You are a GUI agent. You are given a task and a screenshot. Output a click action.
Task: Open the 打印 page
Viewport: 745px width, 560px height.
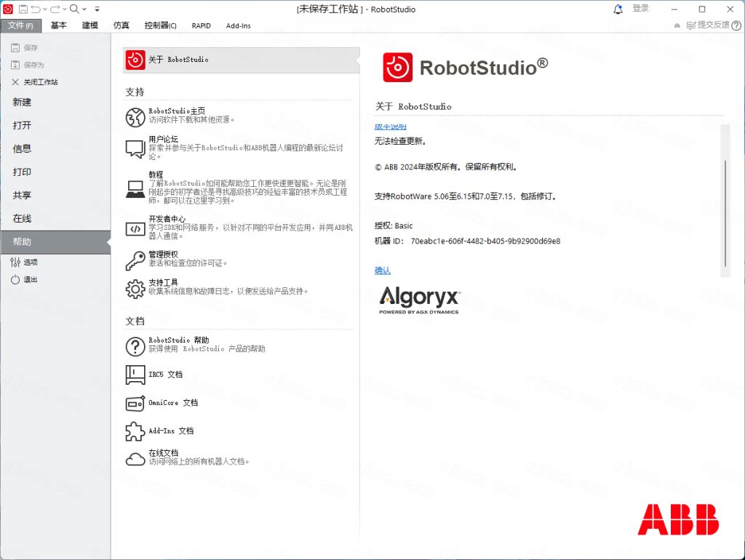click(x=22, y=172)
